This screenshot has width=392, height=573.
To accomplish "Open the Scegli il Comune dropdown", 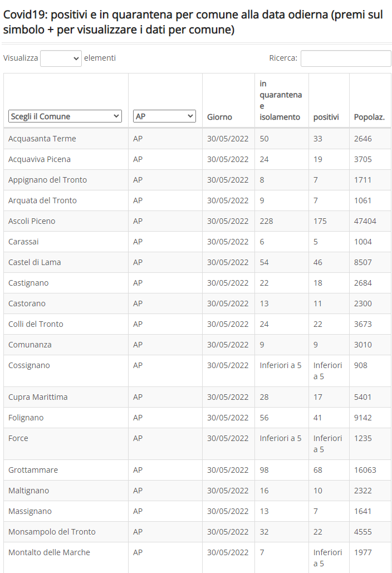I will point(65,116).
